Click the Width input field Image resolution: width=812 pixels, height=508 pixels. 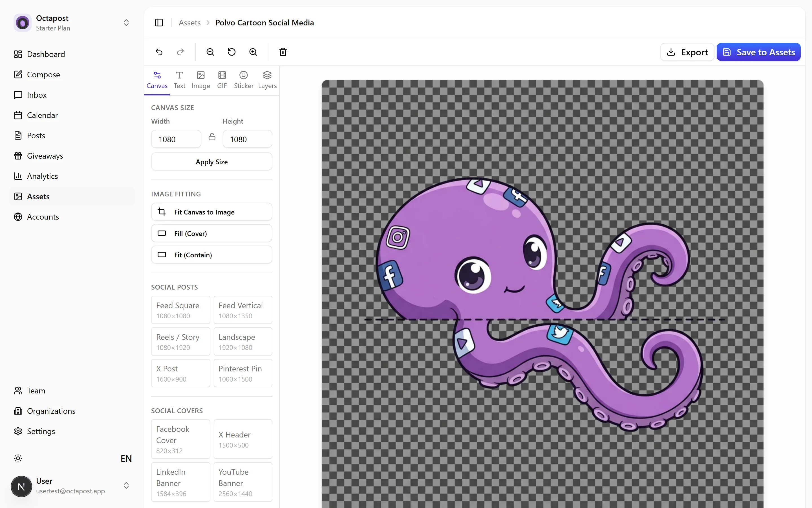tap(176, 139)
